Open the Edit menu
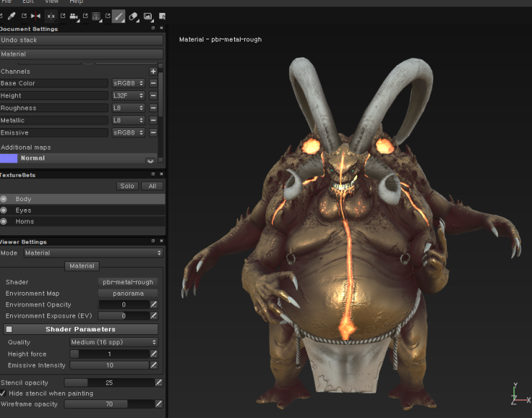Viewport: 532px width, 418px height. point(28,1)
